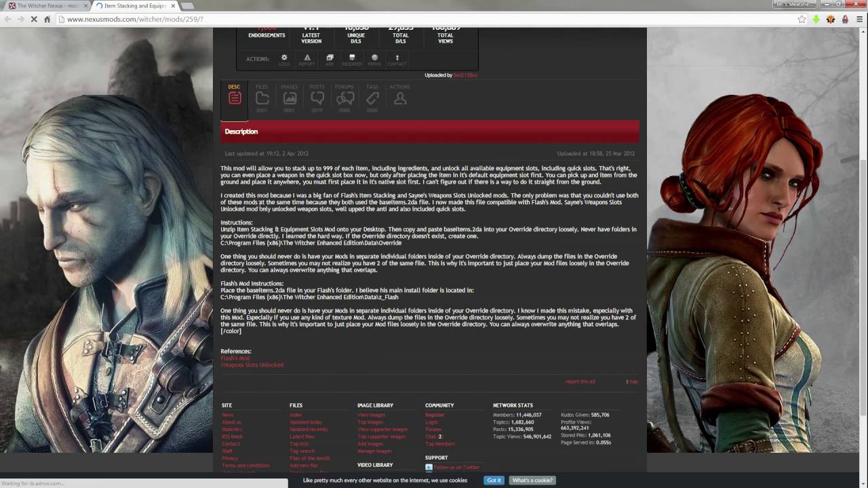Switch to the Images tab
This screenshot has height=488, width=868.
click(x=290, y=98)
